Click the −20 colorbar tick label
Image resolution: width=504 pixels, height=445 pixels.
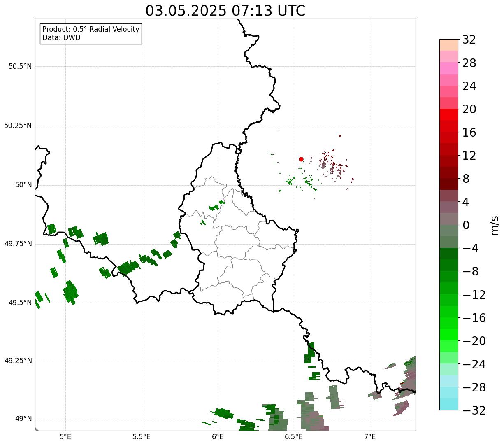click(x=474, y=341)
